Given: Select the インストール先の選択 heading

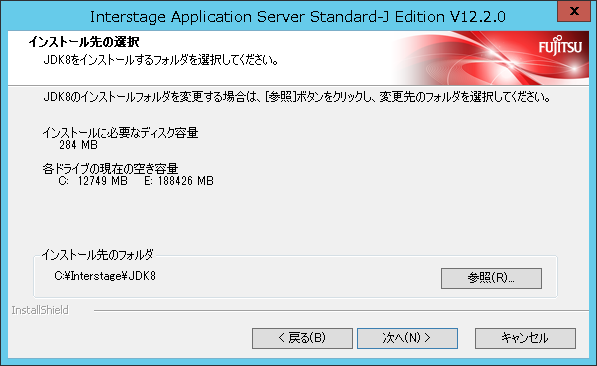Looking at the screenshot, I should (84, 42).
